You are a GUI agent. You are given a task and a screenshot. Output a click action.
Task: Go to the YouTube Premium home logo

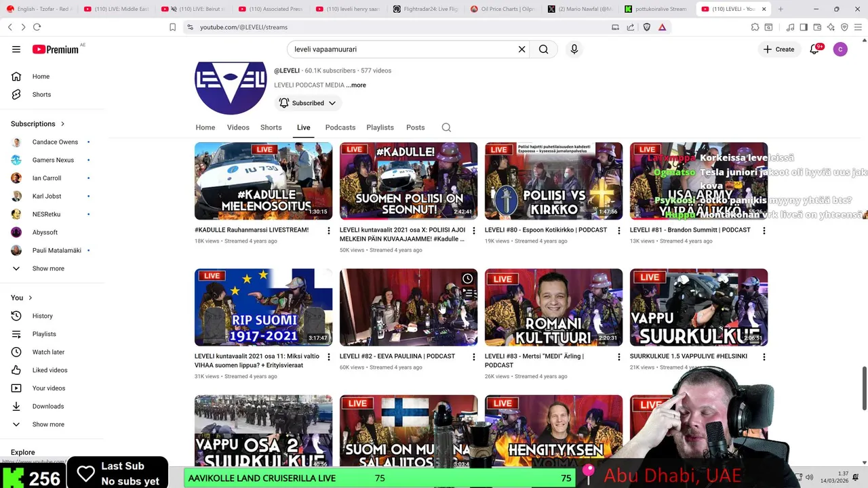click(x=56, y=49)
